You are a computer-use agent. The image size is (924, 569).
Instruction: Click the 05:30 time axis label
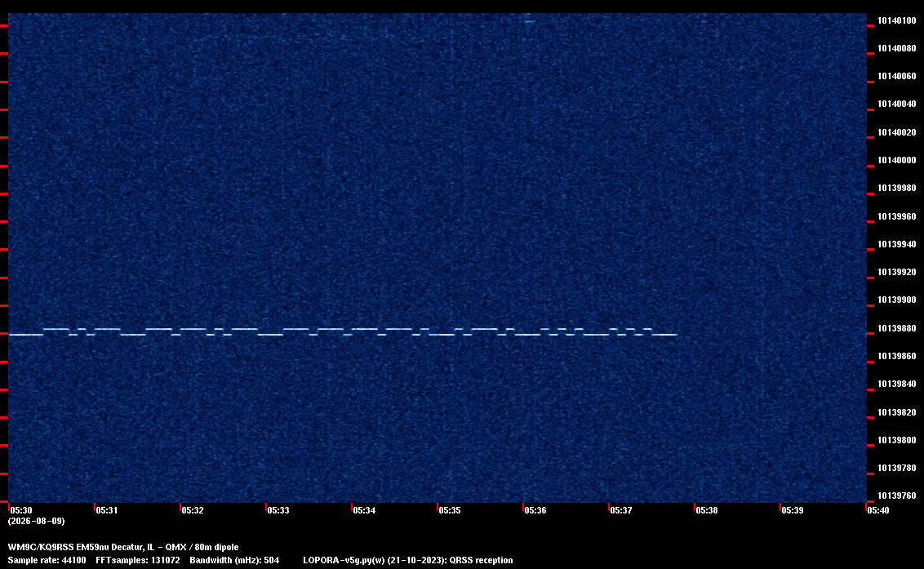21,510
